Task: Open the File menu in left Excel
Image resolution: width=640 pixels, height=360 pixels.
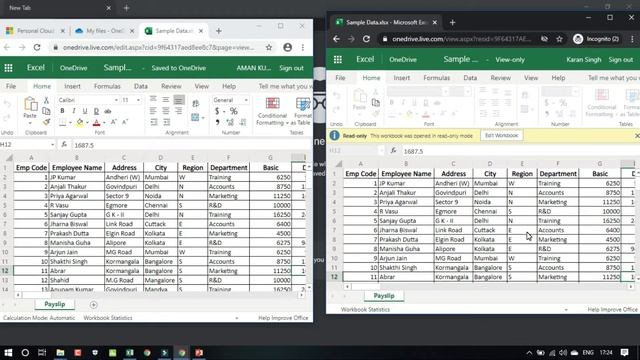Action: (11, 86)
